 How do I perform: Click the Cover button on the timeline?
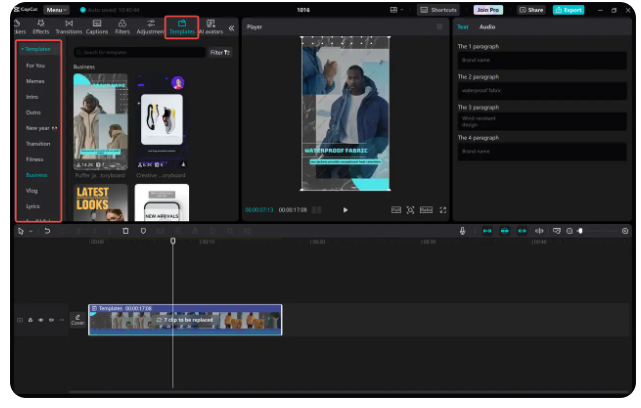click(x=77, y=320)
